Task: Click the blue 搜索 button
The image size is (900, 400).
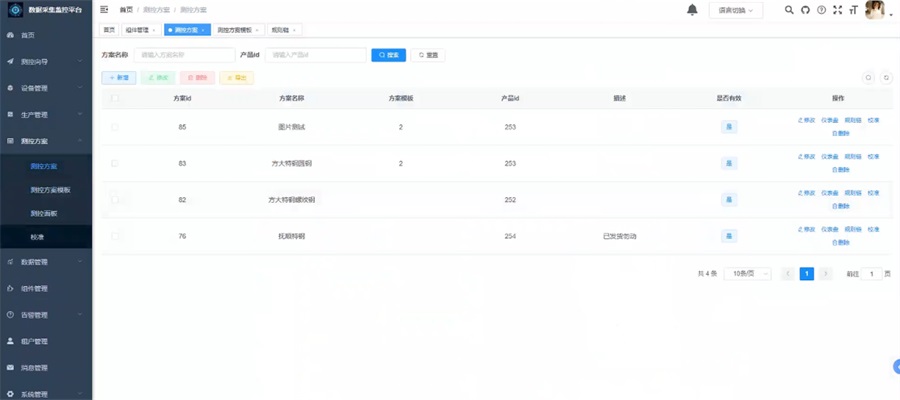Action: [388, 55]
